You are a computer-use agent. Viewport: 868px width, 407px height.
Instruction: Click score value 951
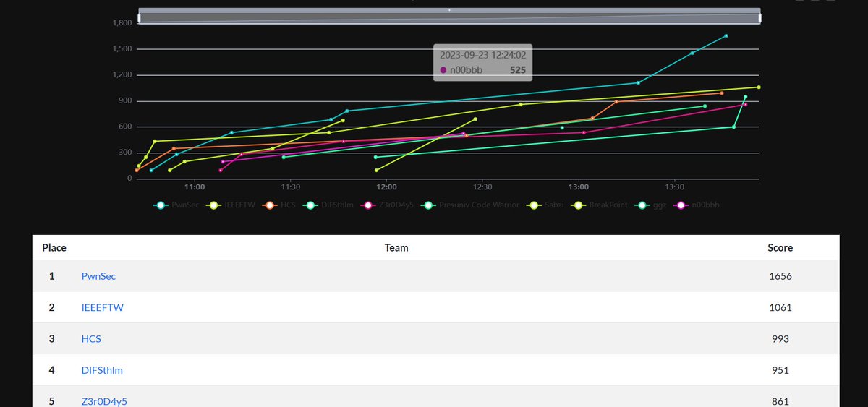click(x=780, y=370)
